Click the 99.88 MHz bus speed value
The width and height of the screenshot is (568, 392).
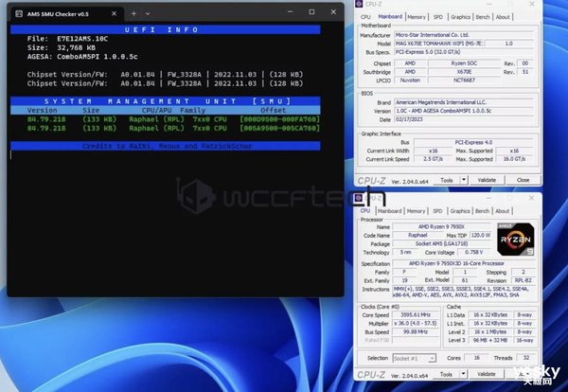click(416, 331)
